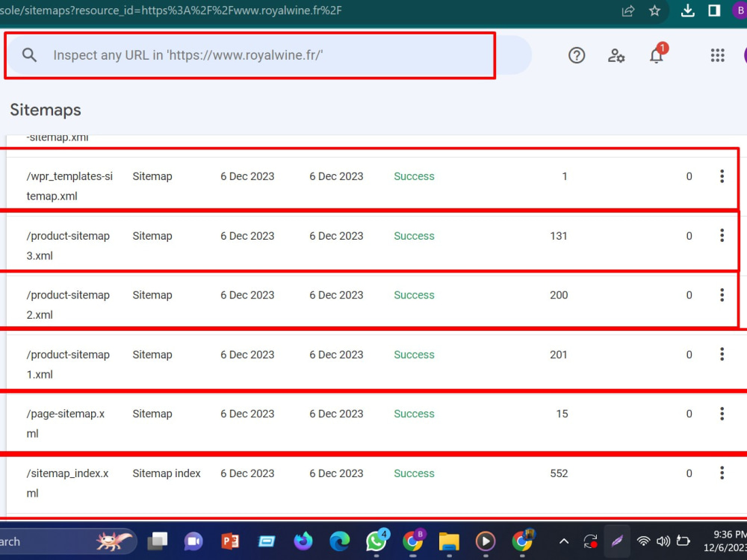
Task: Show hidden system tray icons
Action: (x=564, y=541)
